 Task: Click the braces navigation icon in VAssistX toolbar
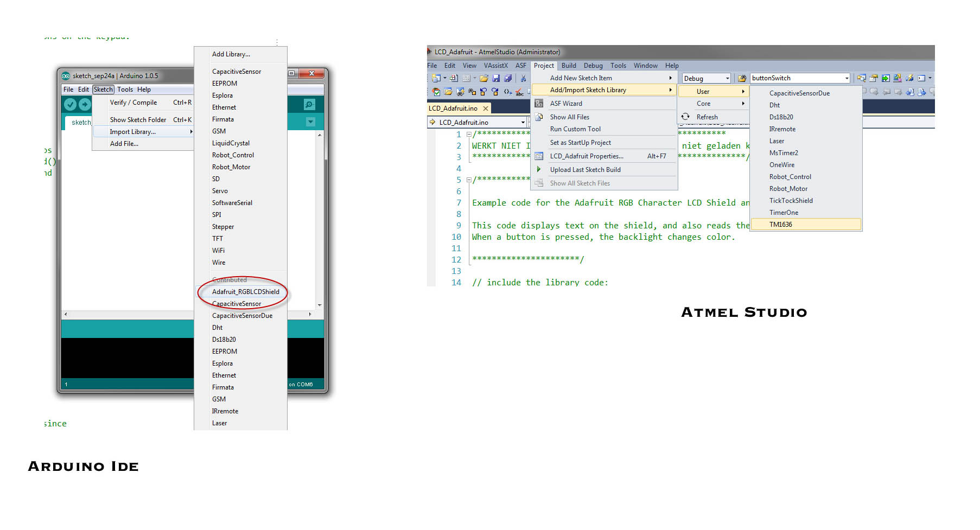click(x=507, y=92)
